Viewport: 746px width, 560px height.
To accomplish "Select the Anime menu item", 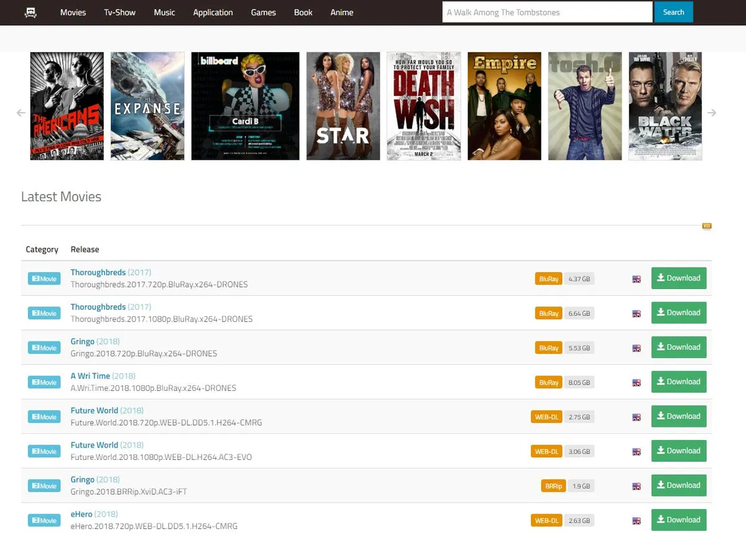I will tap(341, 12).
